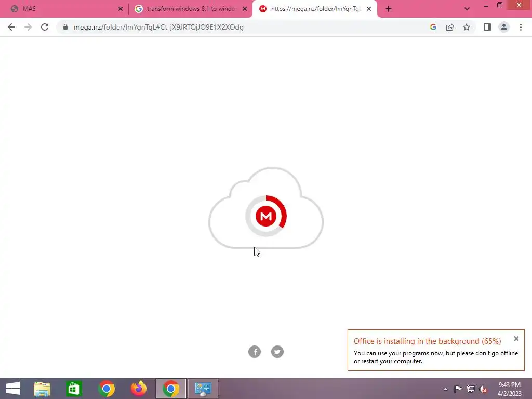Launch Firefox from the taskbar
Image resolution: width=532 pixels, height=399 pixels.
tap(138, 389)
